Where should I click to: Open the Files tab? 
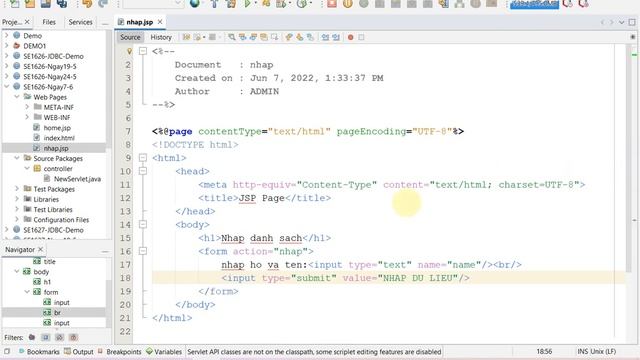coord(49,22)
